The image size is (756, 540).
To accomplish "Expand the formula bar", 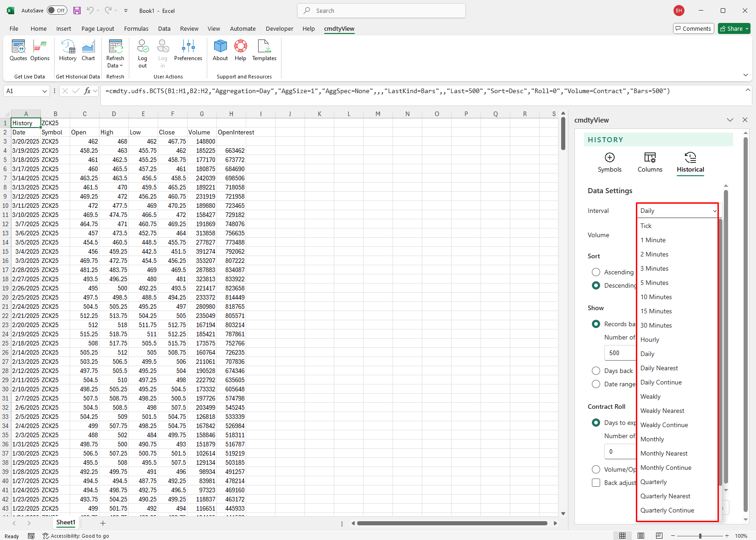I will (x=748, y=90).
